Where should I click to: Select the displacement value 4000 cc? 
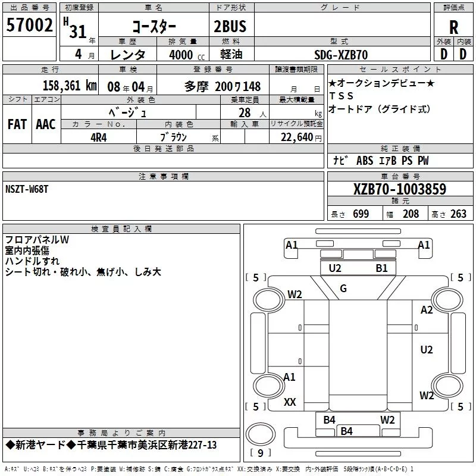187,55
